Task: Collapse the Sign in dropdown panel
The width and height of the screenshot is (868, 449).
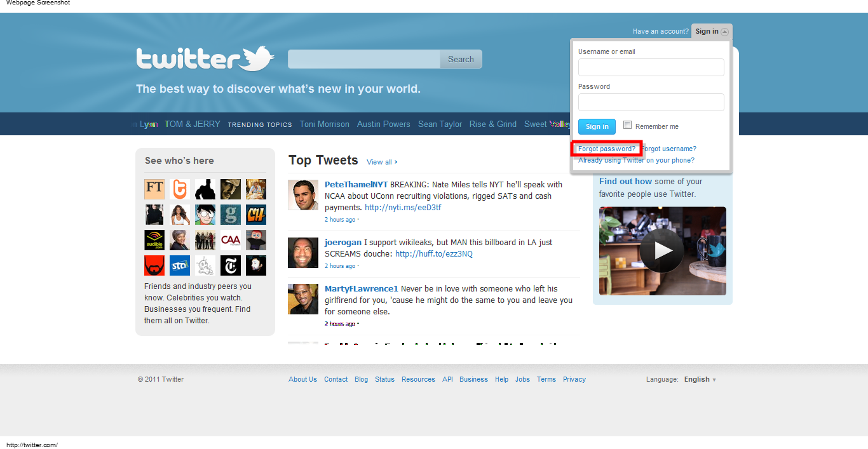Action: (712, 31)
